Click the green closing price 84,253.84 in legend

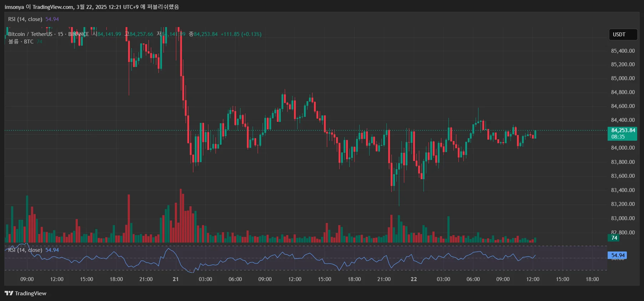[206, 34]
